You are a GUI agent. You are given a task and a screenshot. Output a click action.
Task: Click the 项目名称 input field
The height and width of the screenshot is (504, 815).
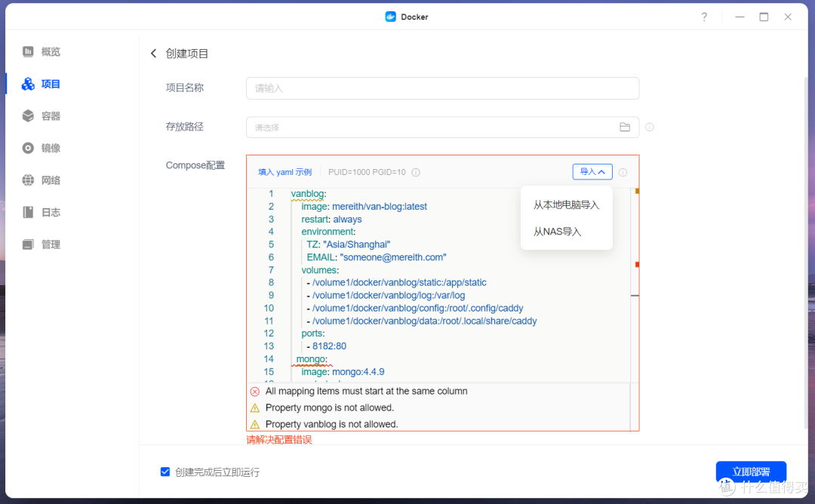pyautogui.click(x=442, y=88)
